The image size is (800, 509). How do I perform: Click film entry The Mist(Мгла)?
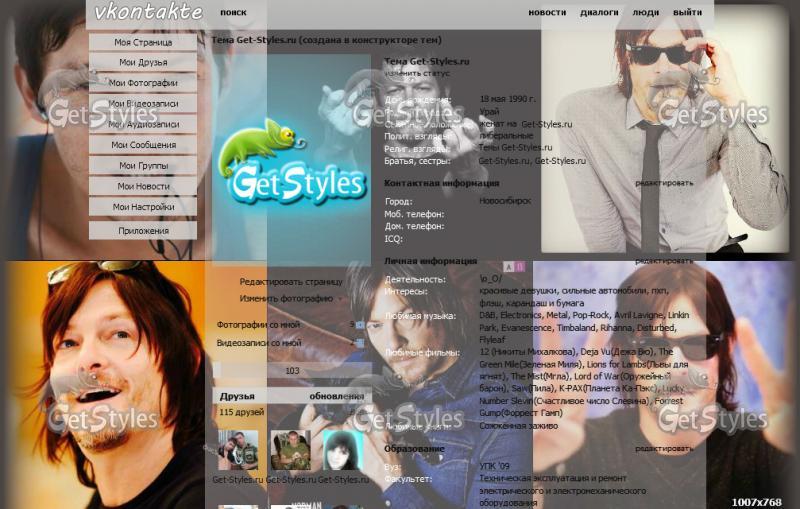coord(540,376)
